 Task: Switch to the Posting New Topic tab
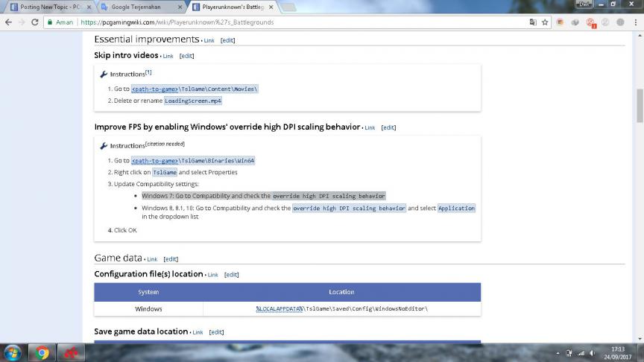[46, 7]
